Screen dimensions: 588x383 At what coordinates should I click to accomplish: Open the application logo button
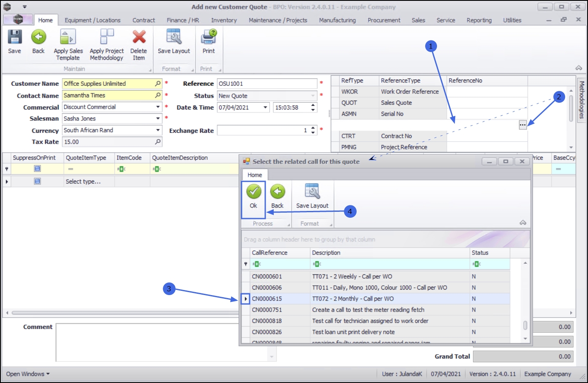click(x=18, y=19)
